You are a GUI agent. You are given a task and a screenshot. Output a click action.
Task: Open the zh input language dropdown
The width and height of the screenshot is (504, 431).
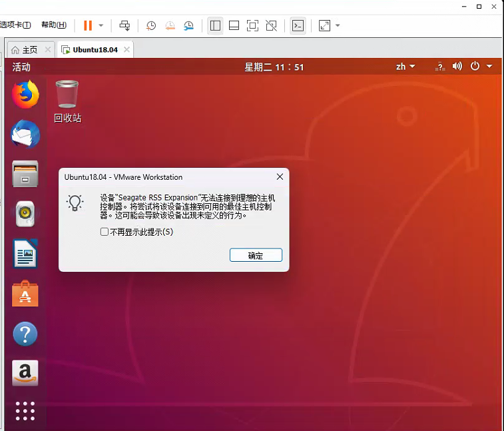point(405,67)
